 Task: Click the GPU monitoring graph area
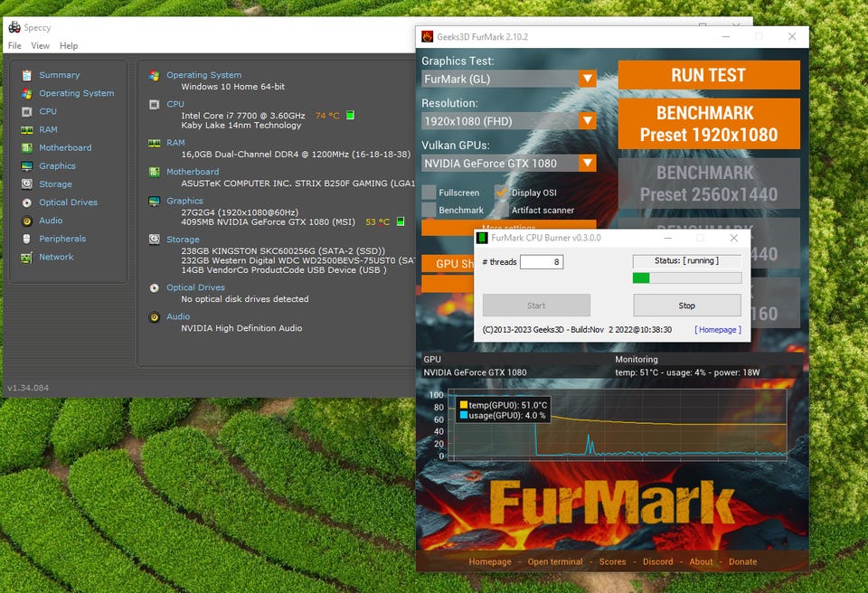(x=616, y=425)
